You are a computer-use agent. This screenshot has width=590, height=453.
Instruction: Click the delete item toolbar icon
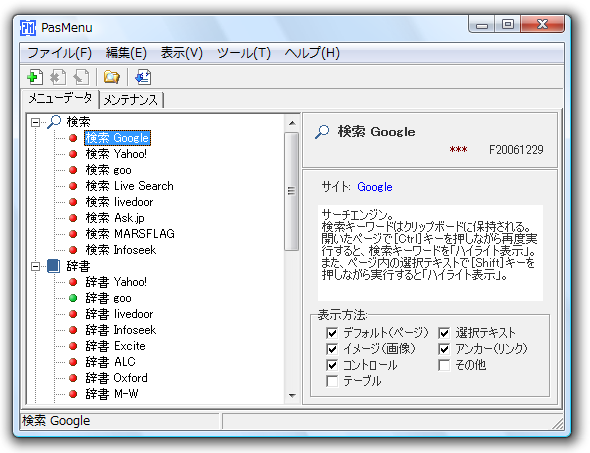[58, 77]
